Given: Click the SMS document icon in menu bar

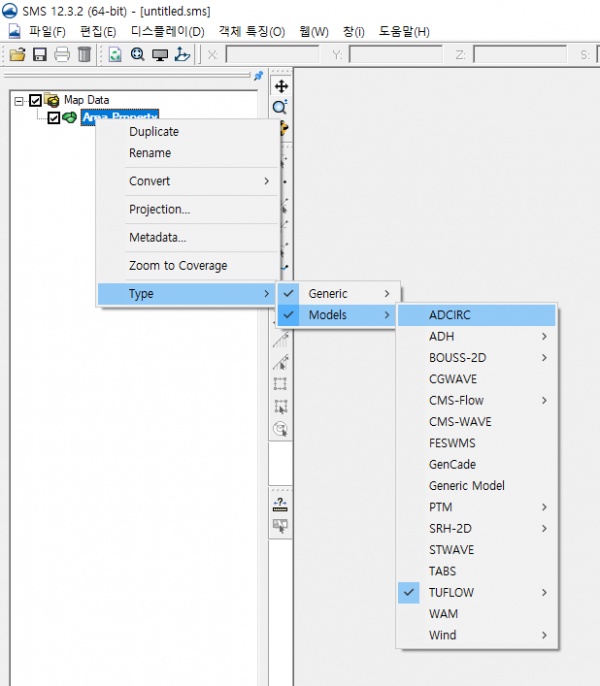Looking at the screenshot, I should point(14,32).
